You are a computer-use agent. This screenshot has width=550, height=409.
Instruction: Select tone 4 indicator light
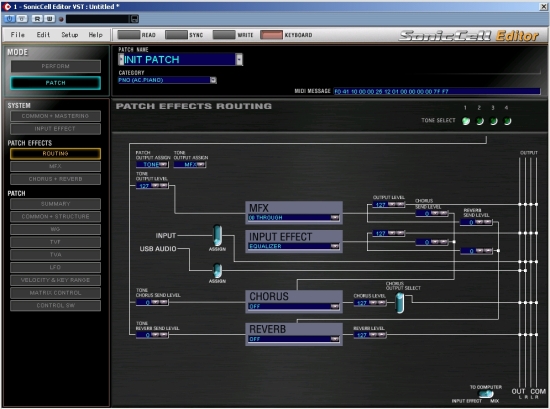(x=507, y=121)
